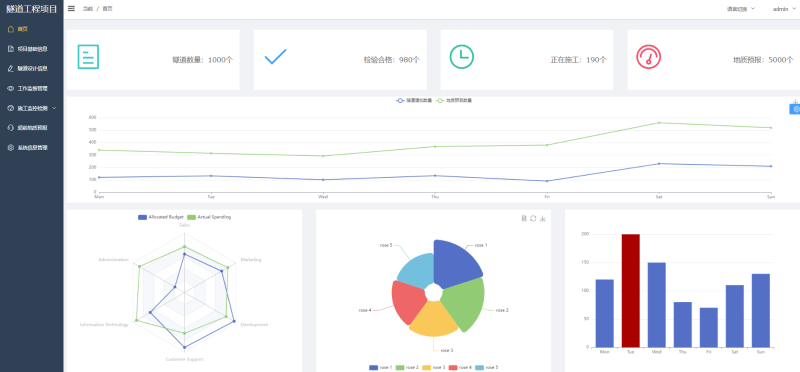Viewport: 800px width, 372px height.
Task: Collapse the sidebar with the hamburger icon
Action: pyautogui.click(x=71, y=9)
